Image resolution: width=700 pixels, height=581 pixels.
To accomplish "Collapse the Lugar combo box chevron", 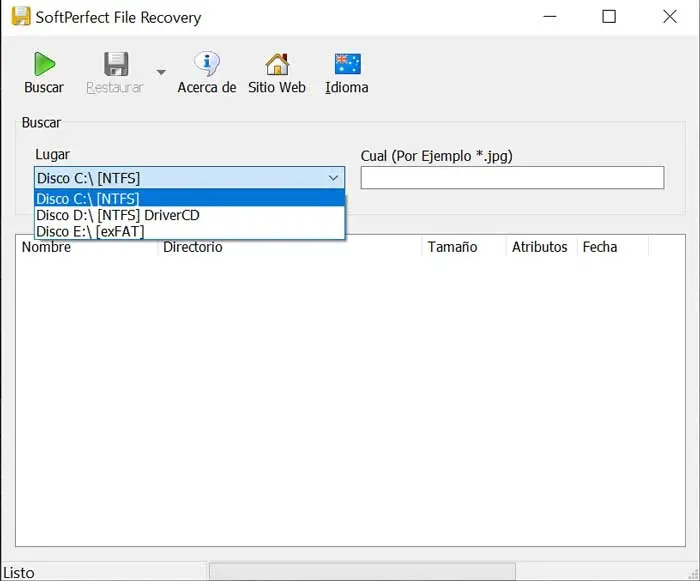I will [333, 178].
